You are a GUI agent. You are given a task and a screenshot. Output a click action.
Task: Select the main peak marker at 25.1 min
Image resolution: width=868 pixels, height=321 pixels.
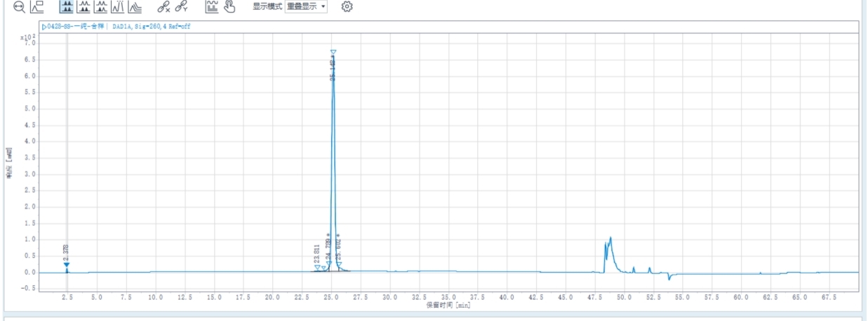pyautogui.click(x=333, y=53)
